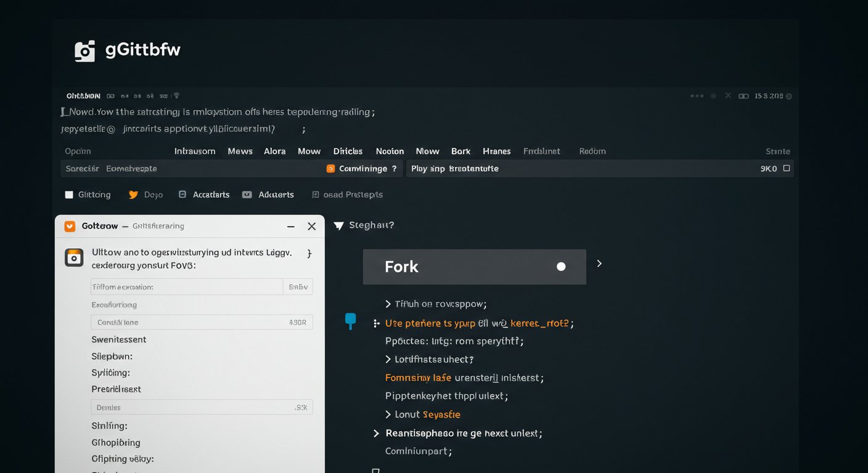Click the osad Prastepts icon
Viewport: 868px width, 473px height.
pyautogui.click(x=316, y=194)
